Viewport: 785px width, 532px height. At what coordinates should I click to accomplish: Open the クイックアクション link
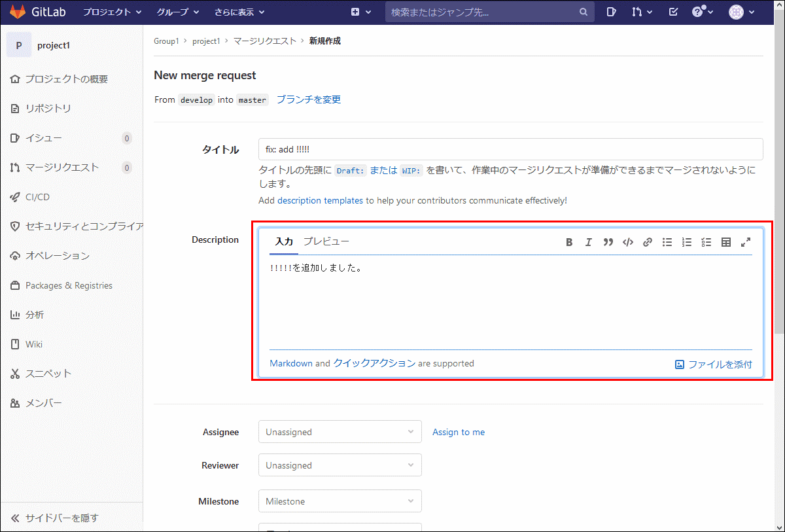pyautogui.click(x=374, y=363)
